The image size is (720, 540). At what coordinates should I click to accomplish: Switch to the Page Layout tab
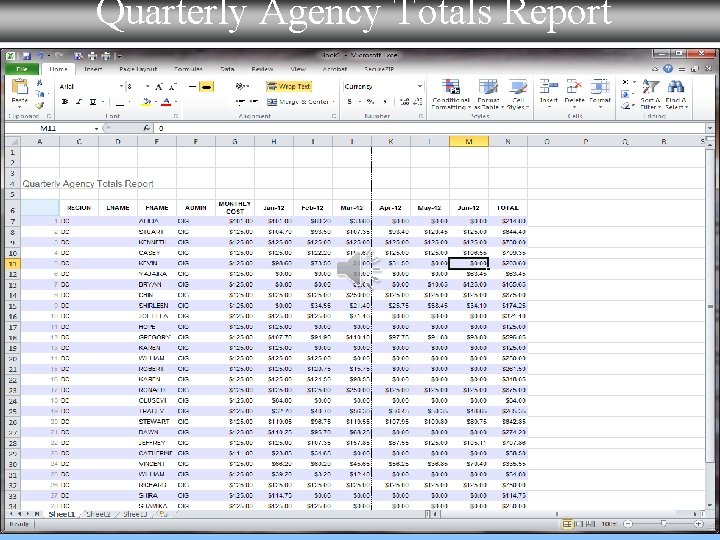(138, 69)
